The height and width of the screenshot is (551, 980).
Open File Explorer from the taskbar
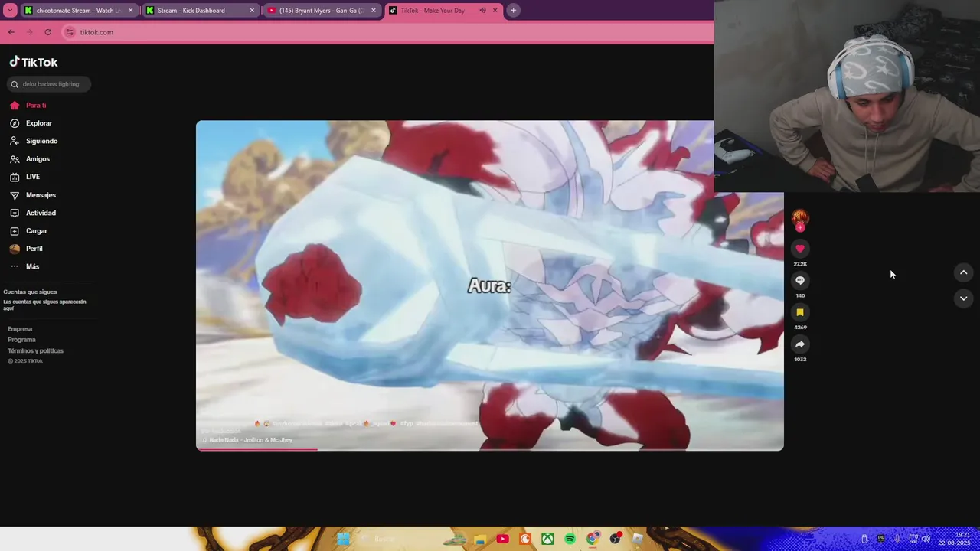480,539
